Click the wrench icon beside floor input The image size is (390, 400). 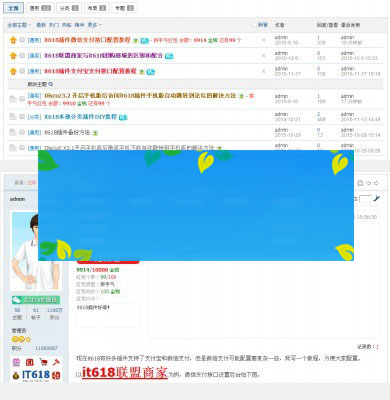tap(377, 199)
